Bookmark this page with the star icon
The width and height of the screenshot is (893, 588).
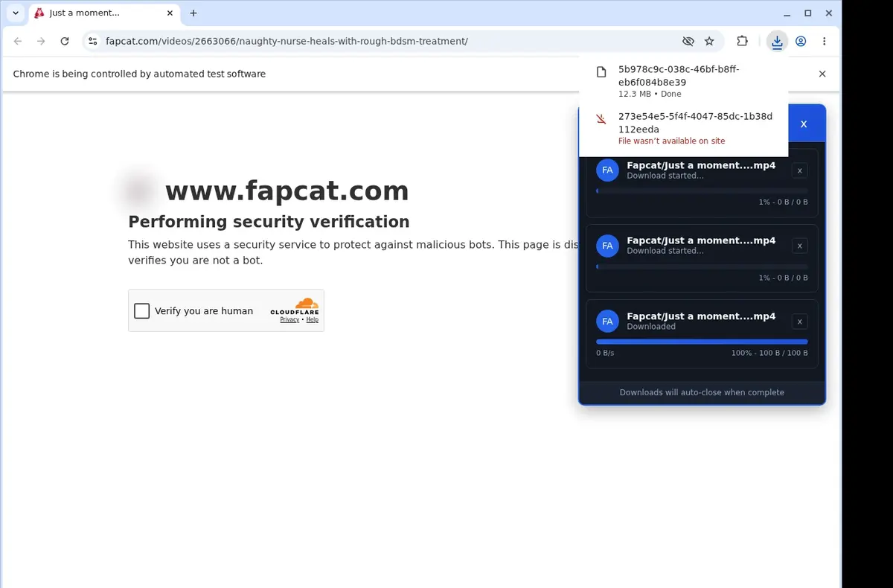(709, 42)
